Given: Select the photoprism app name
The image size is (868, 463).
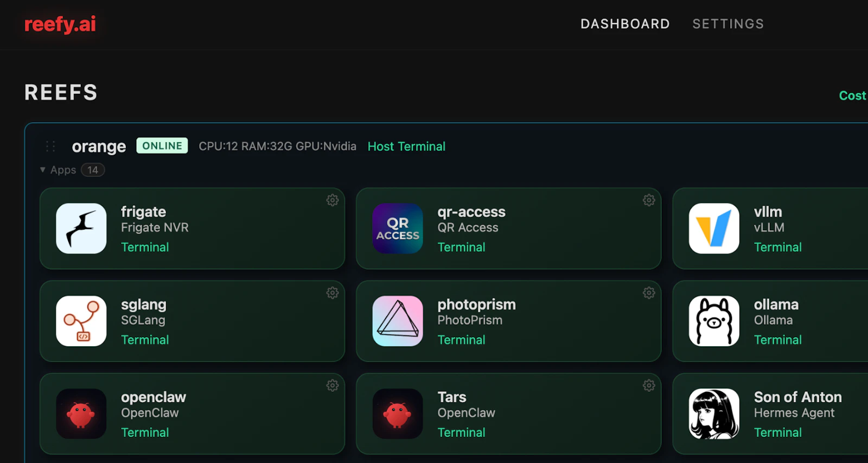Looking at the screenshot, I should 476,305.
